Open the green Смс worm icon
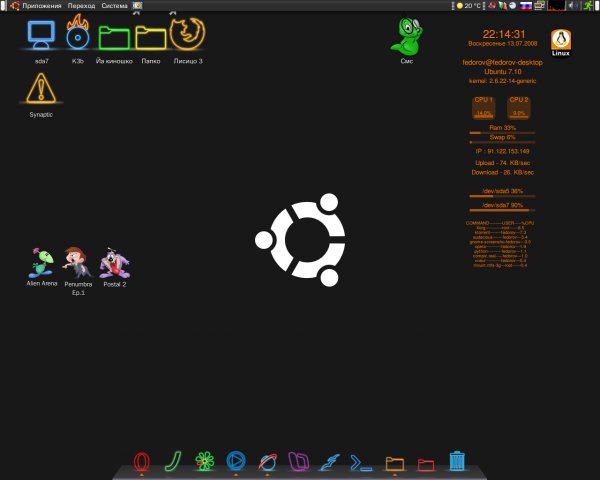This screenshot has width=600, height=480. click(407, 37)
